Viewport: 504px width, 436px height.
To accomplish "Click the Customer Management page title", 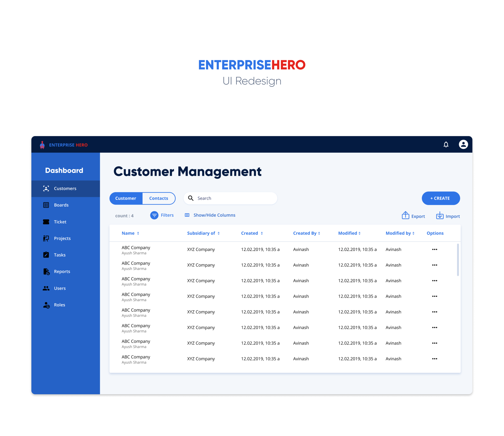I will (187, 171).
